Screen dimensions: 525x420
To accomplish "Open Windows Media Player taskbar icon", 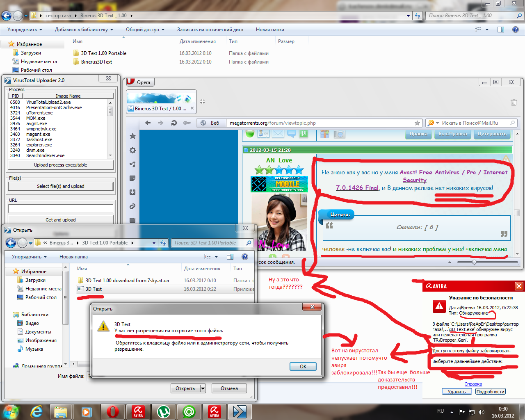I will point(87,411).
